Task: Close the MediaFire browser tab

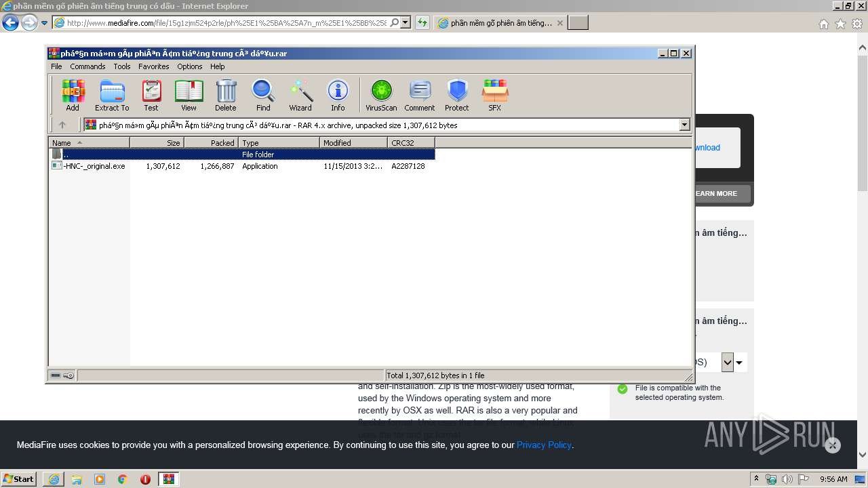Action: 560,23
